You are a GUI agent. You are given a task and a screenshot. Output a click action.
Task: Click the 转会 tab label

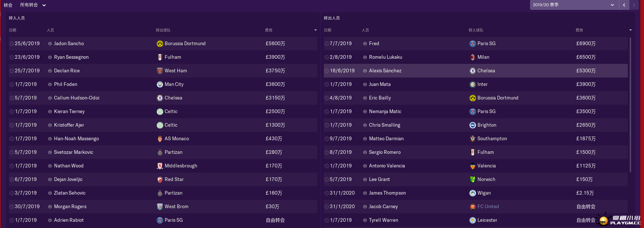8,5
